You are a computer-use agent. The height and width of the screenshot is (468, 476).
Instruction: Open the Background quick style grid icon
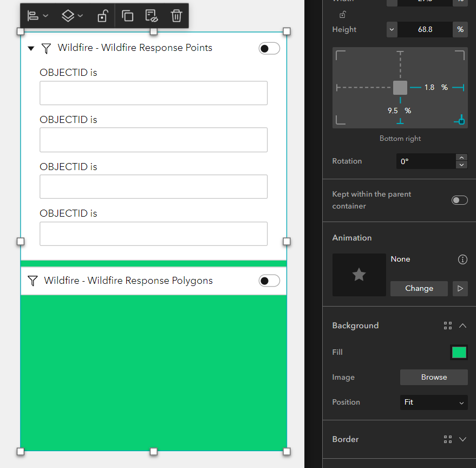[448, 326]
